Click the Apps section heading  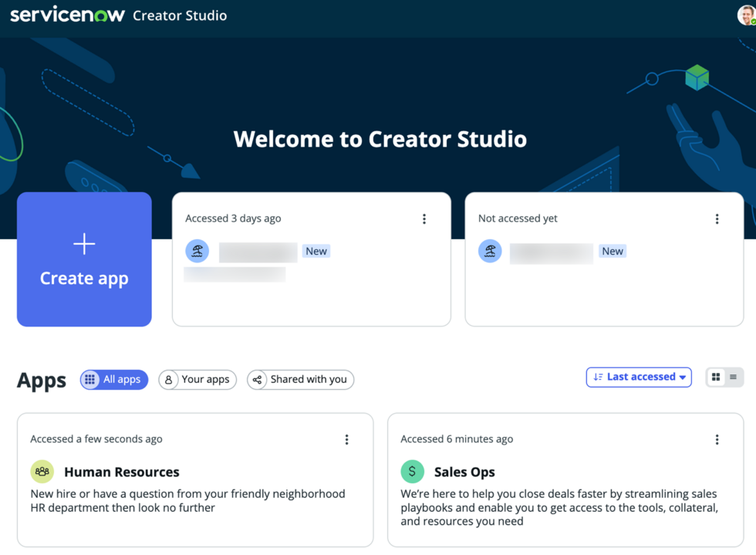pyautogui.click(x=42, y=381)
